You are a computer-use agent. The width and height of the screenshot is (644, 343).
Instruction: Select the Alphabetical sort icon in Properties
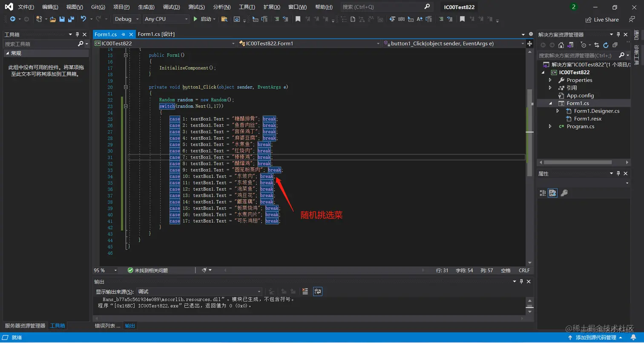[x=552, y=193]
